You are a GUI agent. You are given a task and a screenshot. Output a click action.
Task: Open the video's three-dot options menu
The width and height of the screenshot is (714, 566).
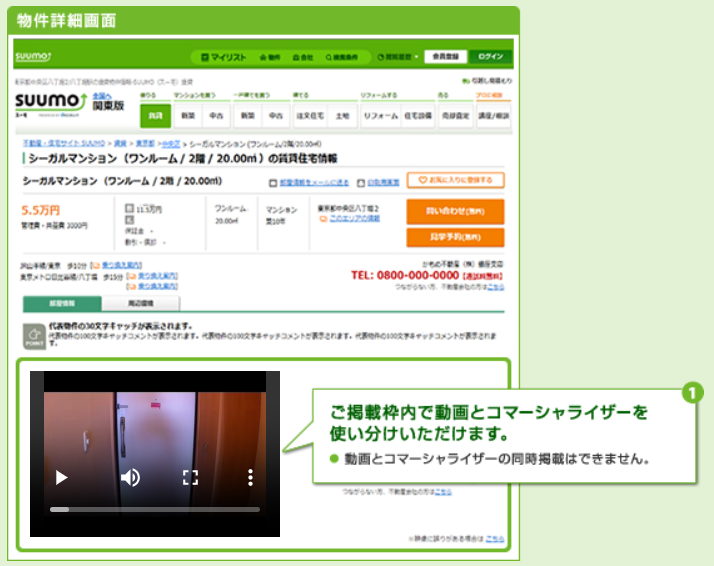click(251, 477)
